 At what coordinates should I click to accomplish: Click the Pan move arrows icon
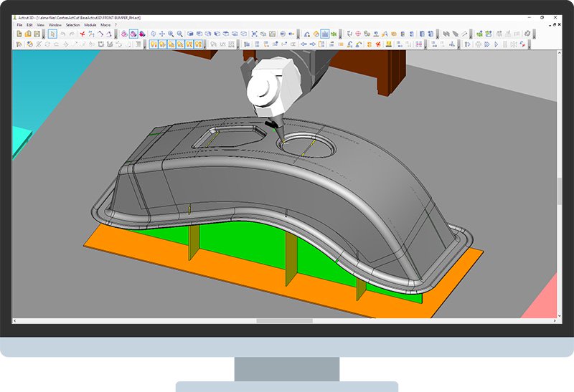[x=162, y=34]
